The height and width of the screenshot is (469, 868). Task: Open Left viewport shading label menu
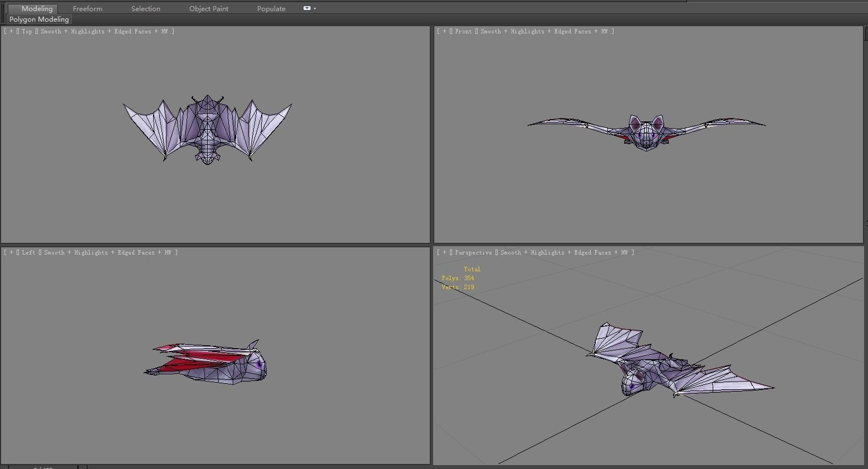click(107, 252)
